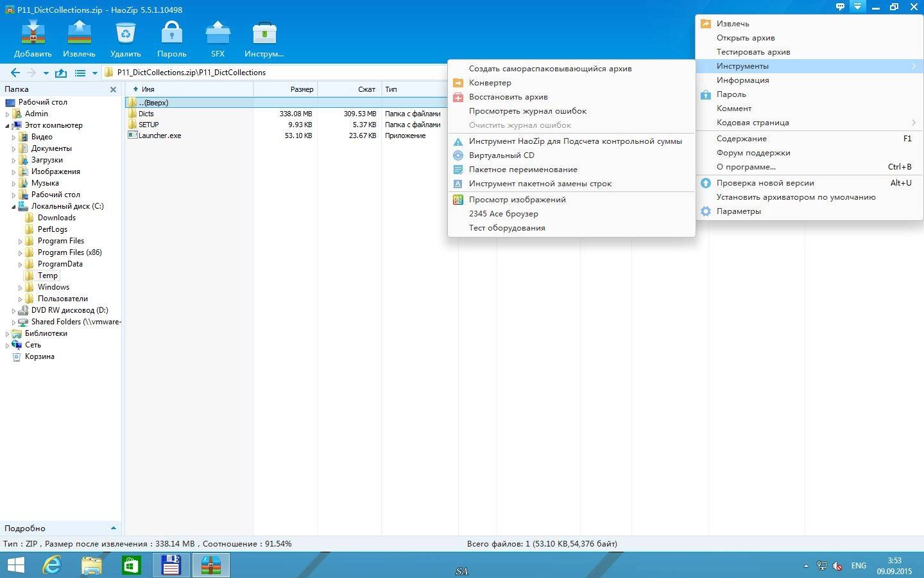Click the HaoZip taskbar button
This screenshot has height=578, width=924.
[210, 565]
